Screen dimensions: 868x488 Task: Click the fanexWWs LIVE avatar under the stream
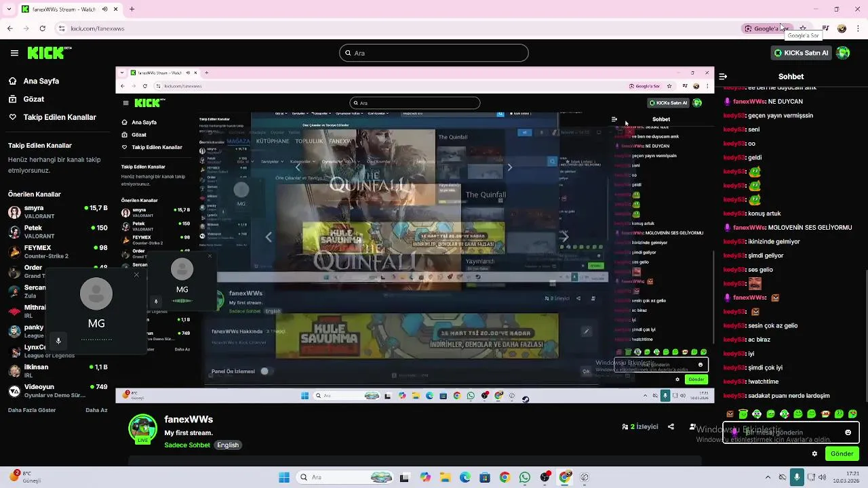(x=143, y=429)
